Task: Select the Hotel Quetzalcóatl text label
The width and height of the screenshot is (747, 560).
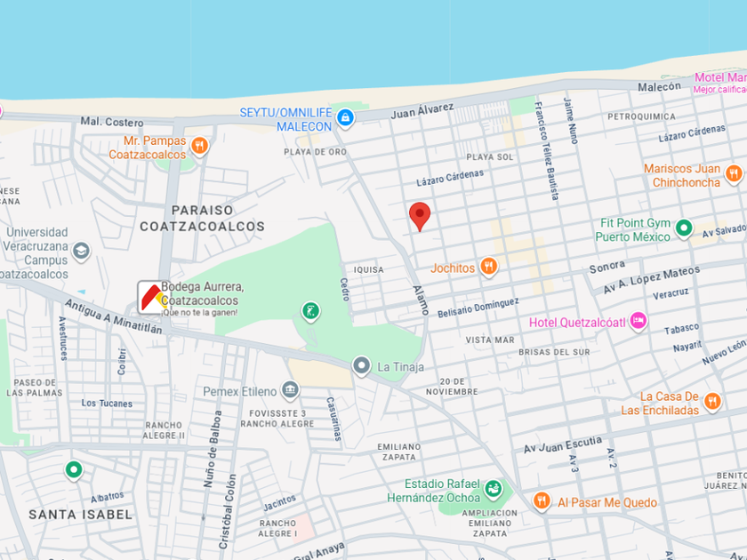Action: click(577, 323)
